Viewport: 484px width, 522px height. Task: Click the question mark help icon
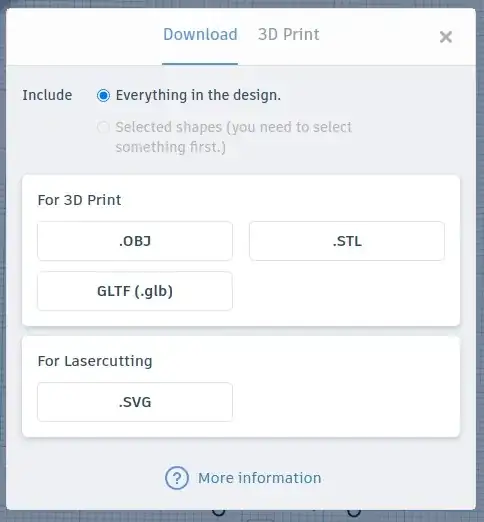tap(177, 478)
